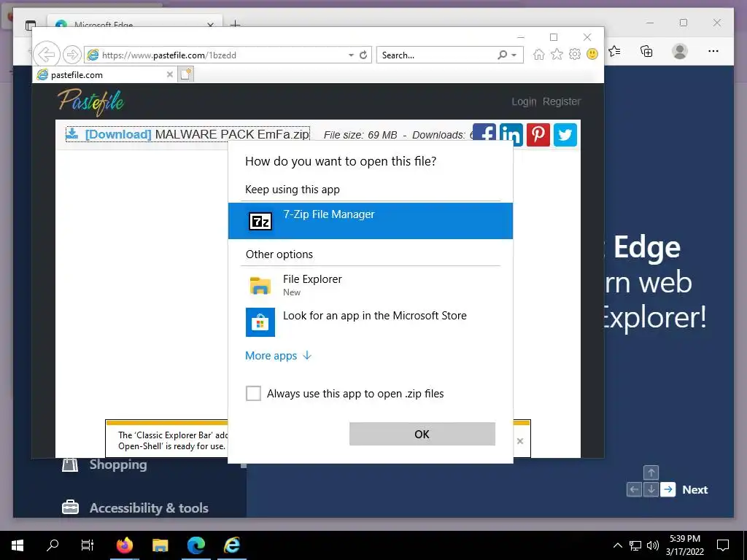Open Task View on the taskbar
The height and width of the screenshot is (560, 747).
coord(88,545)
